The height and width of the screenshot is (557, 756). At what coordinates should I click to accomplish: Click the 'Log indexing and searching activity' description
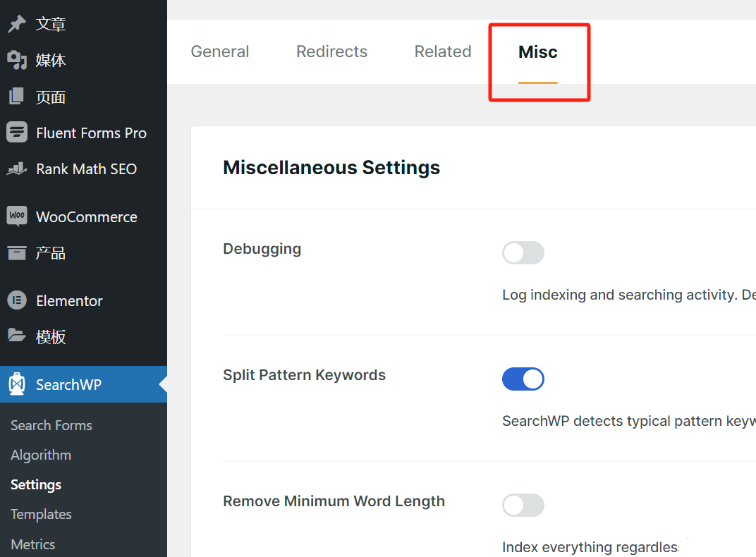(x=629, y=295)
